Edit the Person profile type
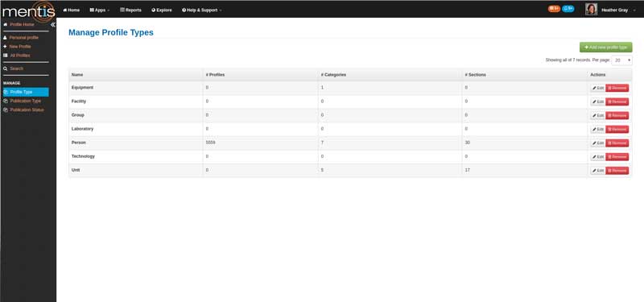 click(598, 143)
